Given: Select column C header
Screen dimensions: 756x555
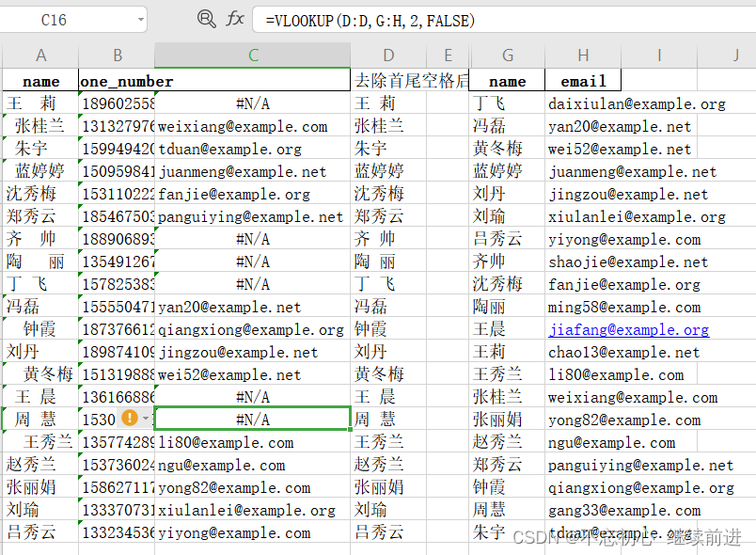Looking at the screenshot, I should [x=253, y=55].
